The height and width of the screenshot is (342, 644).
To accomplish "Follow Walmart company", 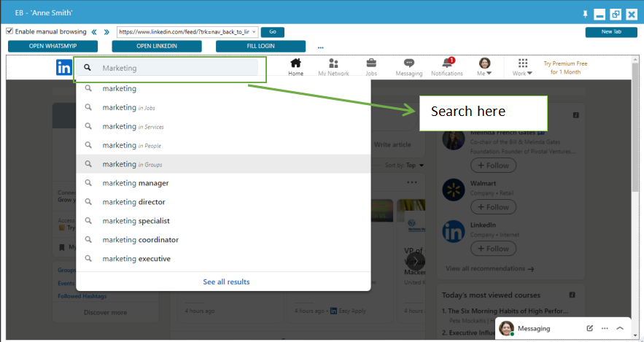I will (493, 207).
